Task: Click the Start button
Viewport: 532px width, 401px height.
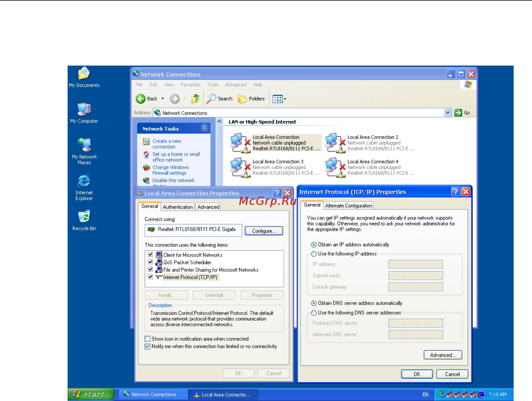Action: 91,394
